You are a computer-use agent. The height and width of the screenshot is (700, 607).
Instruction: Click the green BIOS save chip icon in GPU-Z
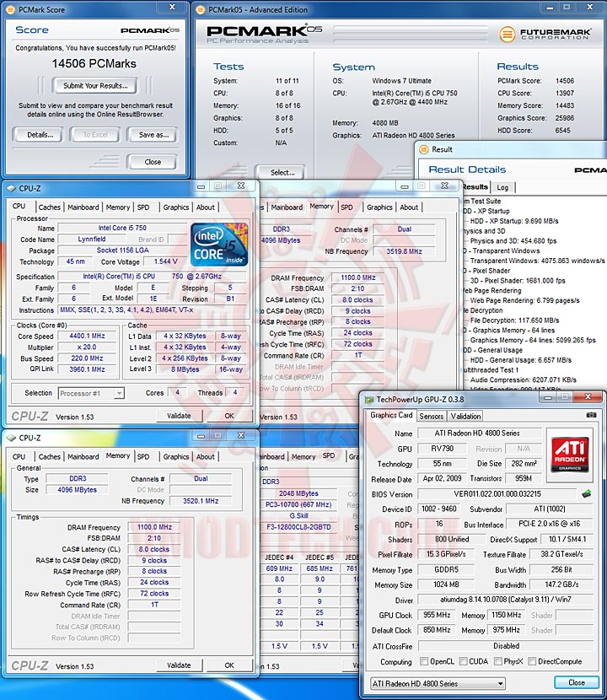pos(587,493)
